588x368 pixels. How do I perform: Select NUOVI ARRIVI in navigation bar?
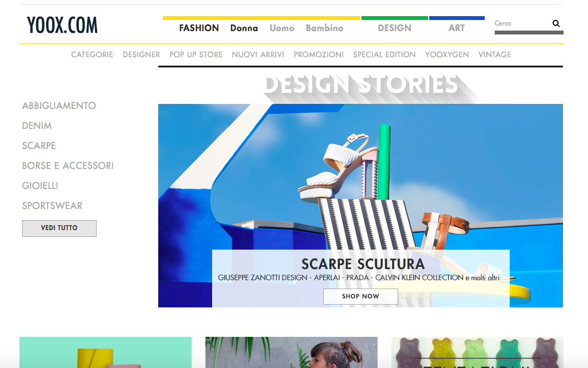258,54
